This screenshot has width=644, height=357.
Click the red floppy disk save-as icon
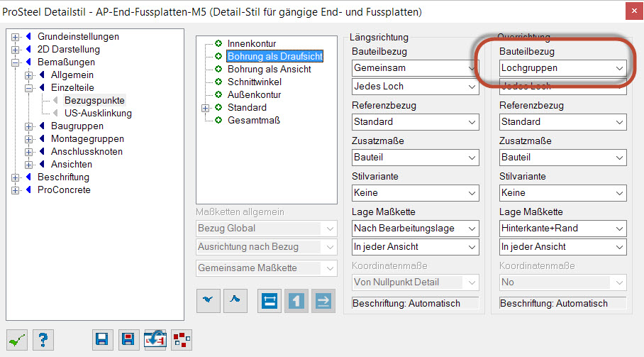(x=128, y=340)
